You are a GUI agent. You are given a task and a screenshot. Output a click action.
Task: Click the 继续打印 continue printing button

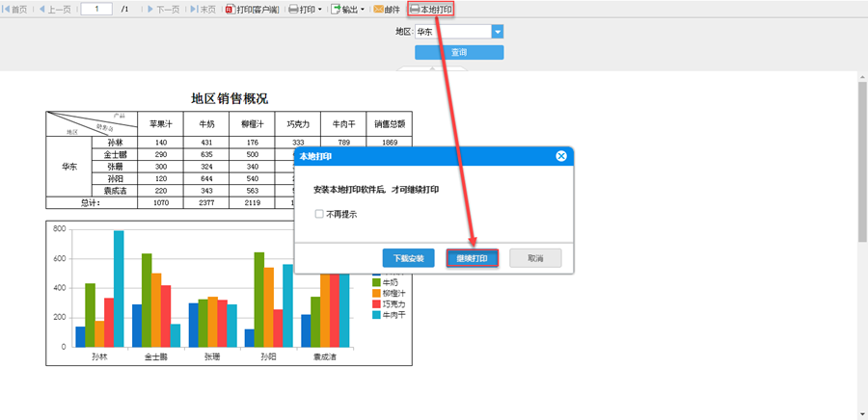pos(473,258)
